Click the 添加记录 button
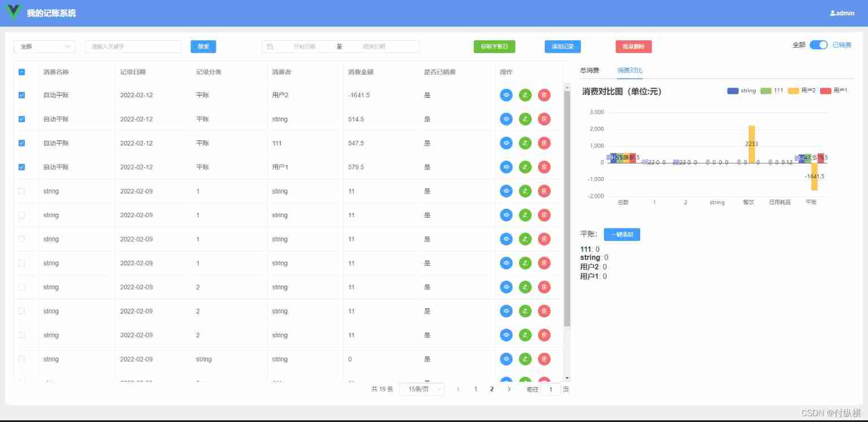The image size is (868, 422). 562,46
